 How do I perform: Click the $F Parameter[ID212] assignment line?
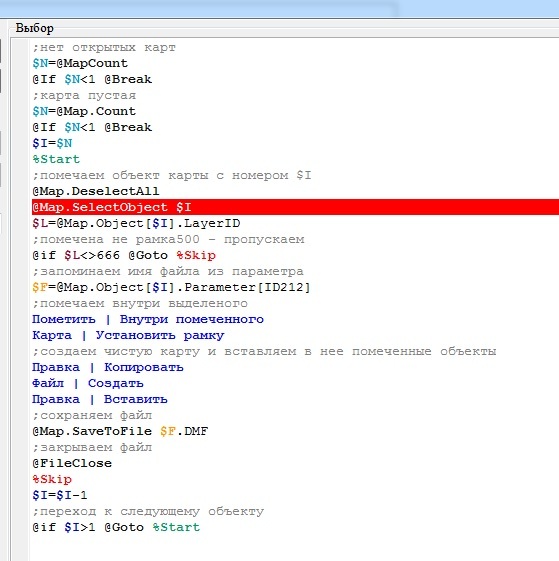pos(171,287)
